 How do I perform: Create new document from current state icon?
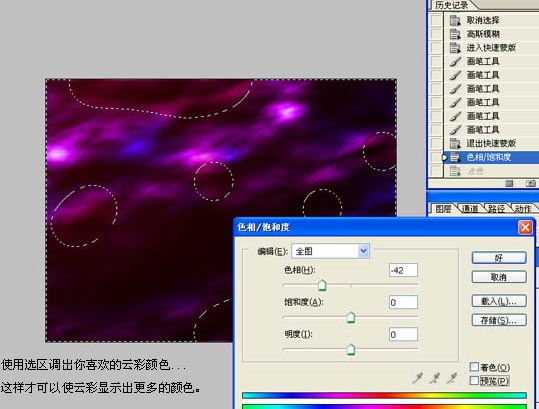[509, 184]
